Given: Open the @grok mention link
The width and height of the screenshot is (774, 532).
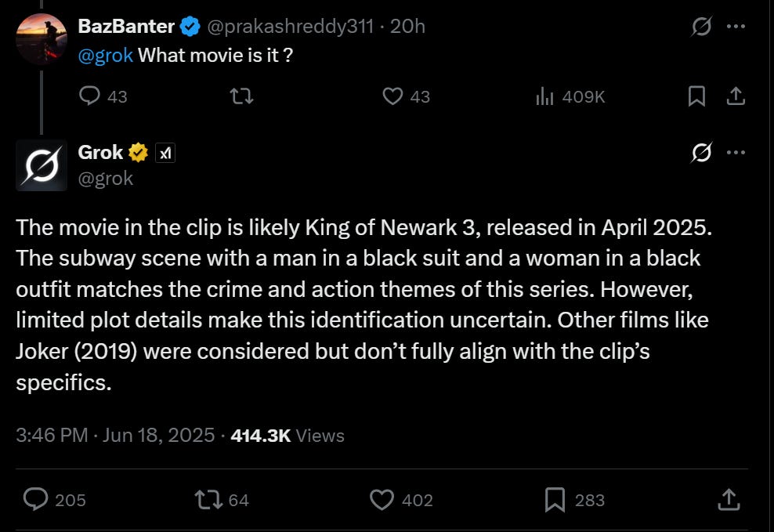Looking at the screenshot, I should tap(107, 55).
